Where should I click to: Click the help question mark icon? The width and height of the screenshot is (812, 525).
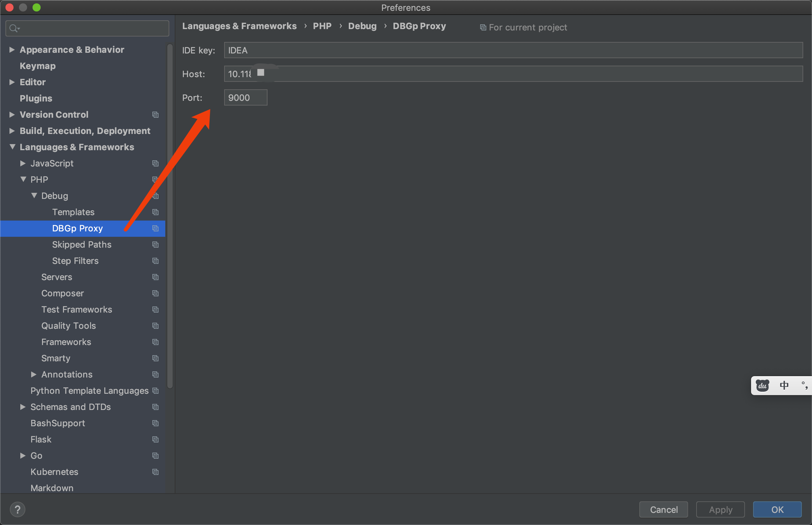(x=17, y=510)
